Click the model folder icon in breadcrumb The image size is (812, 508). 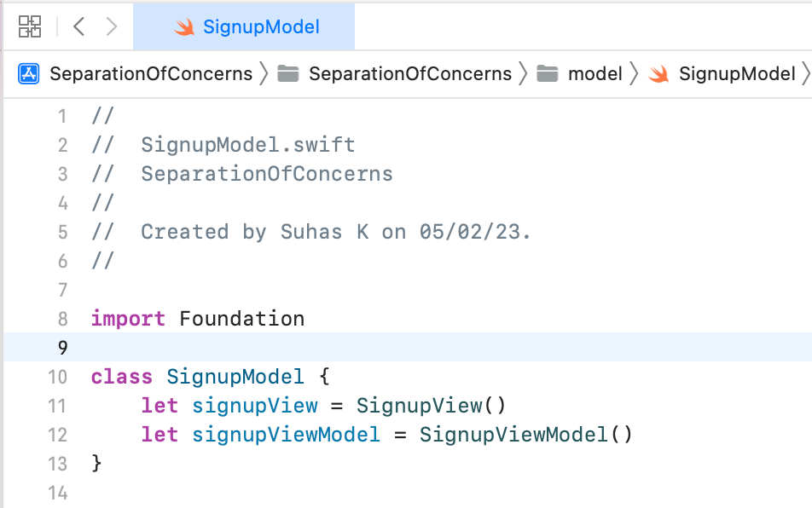click(x=548, y=74)
